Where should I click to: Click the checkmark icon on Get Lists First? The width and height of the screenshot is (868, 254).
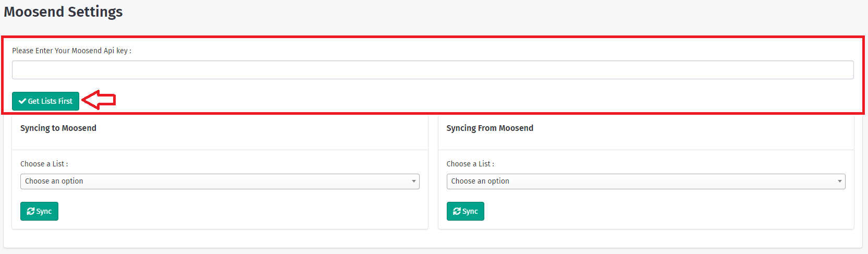tap(22, 101)
